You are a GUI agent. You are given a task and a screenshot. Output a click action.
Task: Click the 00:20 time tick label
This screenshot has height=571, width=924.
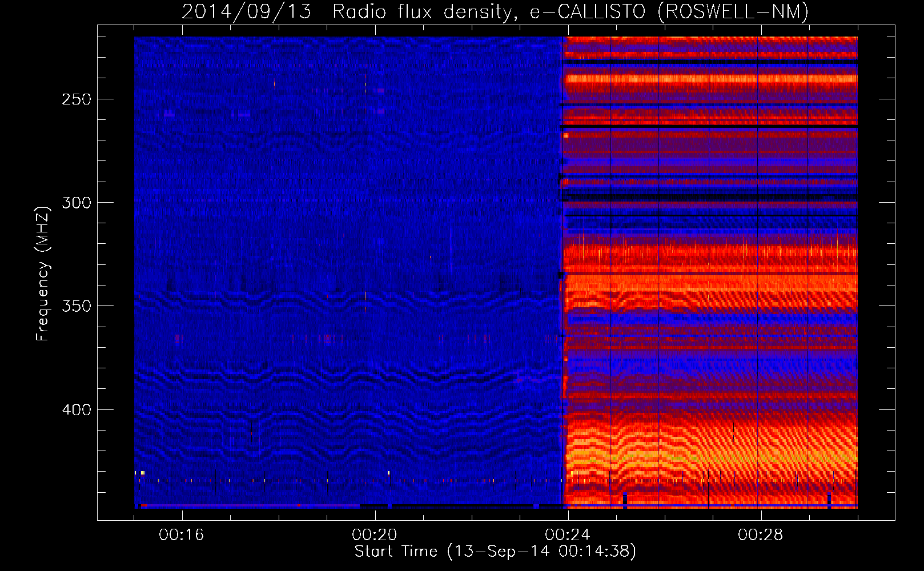375,534
